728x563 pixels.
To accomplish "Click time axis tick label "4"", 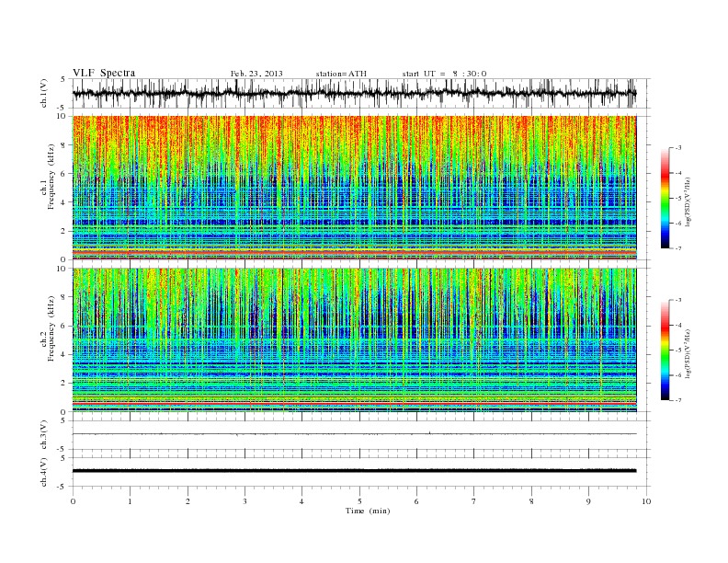I will [x=301, y=501].
